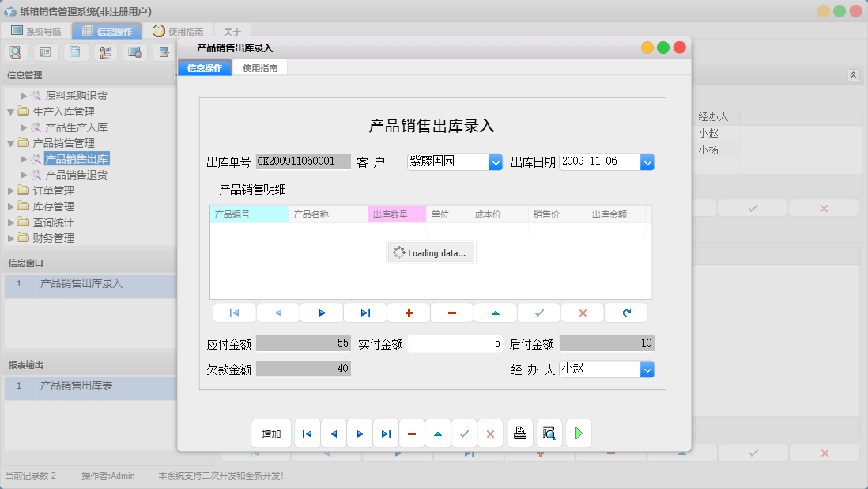
Task: Click the monitor with globe toolbar icon
Action: [134, 51]
